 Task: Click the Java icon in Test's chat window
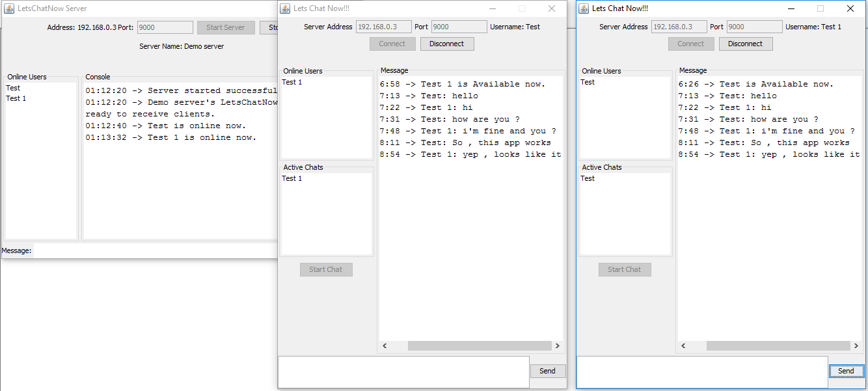click(284, 8)
